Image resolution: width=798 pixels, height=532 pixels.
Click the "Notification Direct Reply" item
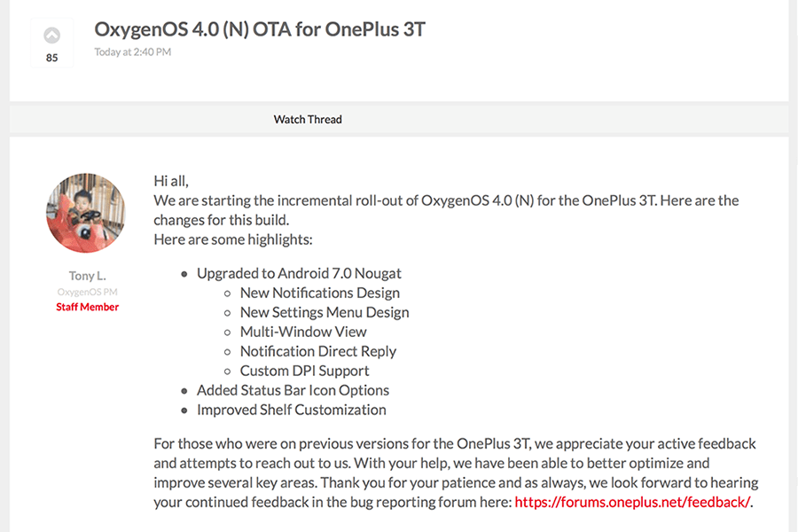pyautogui.click(x=318, y=351)
